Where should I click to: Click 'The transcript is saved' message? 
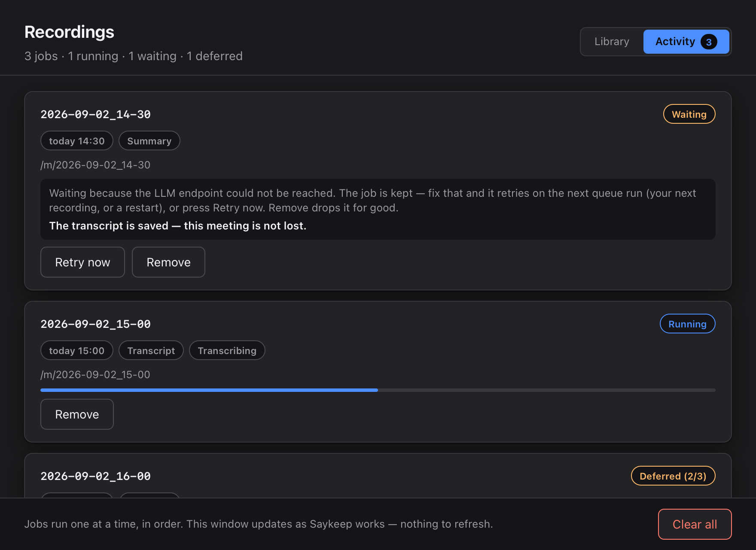click(x=177, y=226)
